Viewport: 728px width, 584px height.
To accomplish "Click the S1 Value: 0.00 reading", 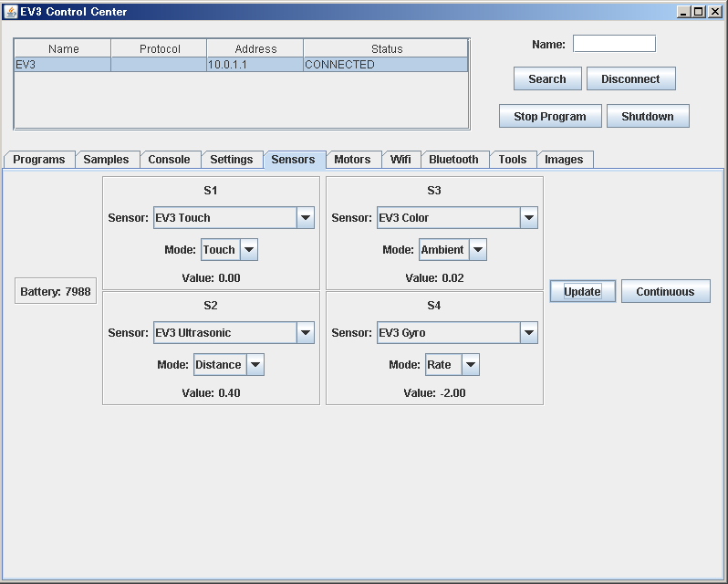I will (x=212, y=278).
